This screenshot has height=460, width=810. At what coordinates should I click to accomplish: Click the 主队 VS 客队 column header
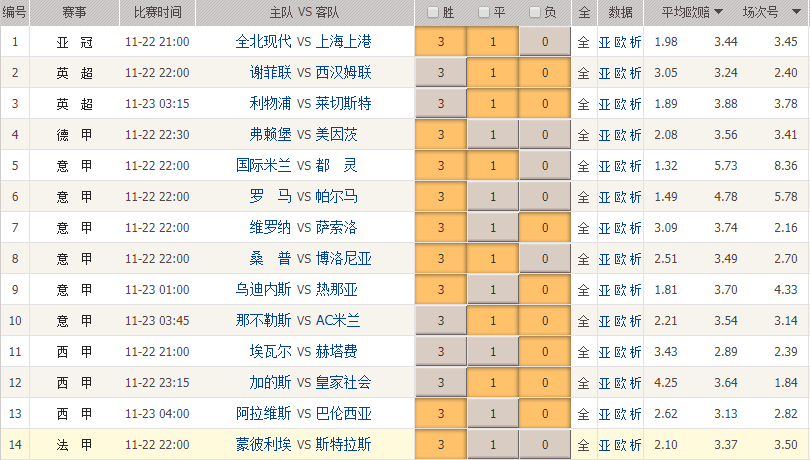(x=305, y=12)
